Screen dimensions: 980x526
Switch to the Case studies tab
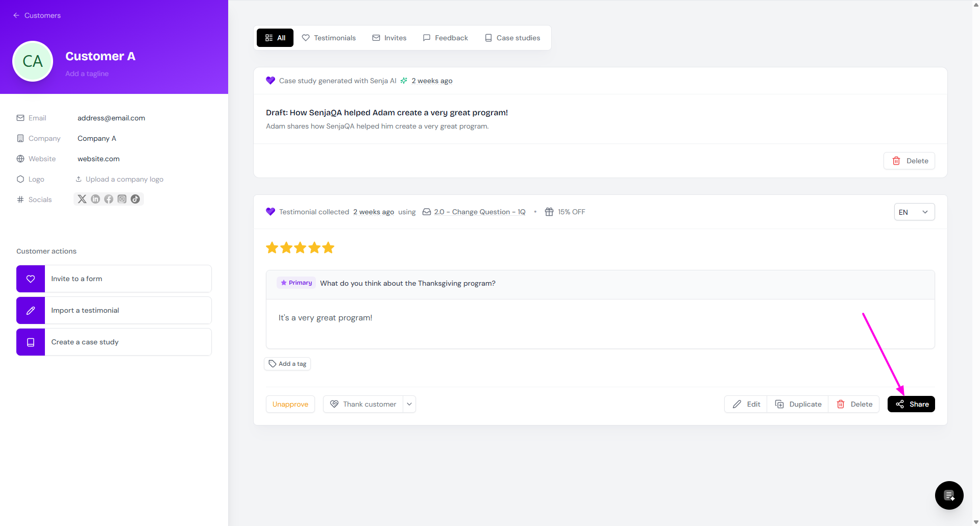(x=512, y=38)
